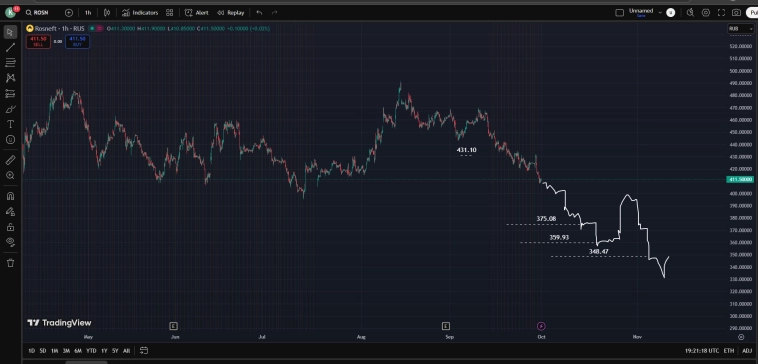Create an Alert
This screenshot has height=364, width=758.
pos(197,13)
